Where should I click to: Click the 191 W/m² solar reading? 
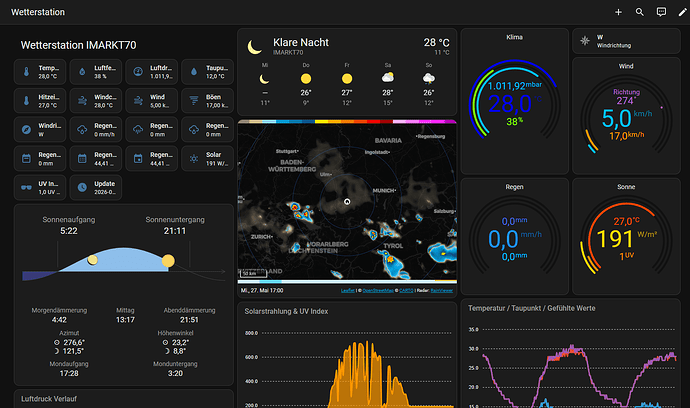[x=626, y=239]
